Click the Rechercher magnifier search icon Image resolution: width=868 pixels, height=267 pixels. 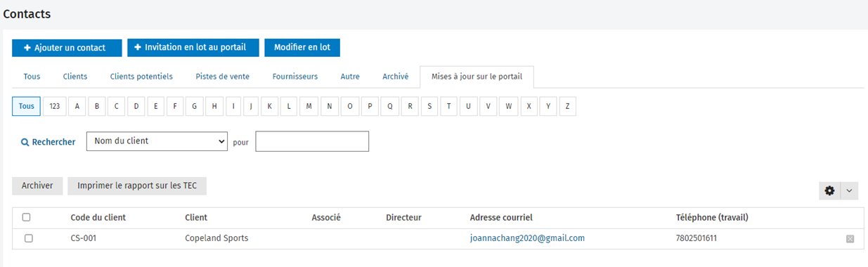[25, 142]
